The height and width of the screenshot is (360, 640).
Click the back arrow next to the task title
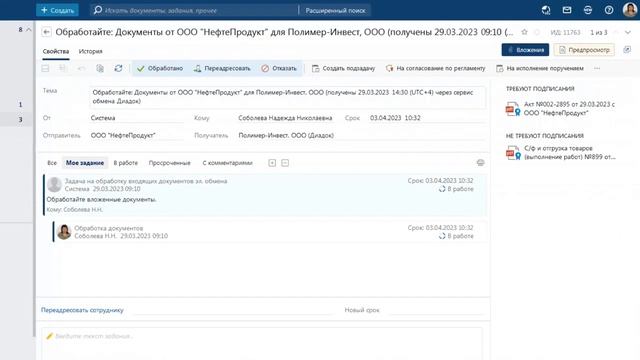pos(47,32)
